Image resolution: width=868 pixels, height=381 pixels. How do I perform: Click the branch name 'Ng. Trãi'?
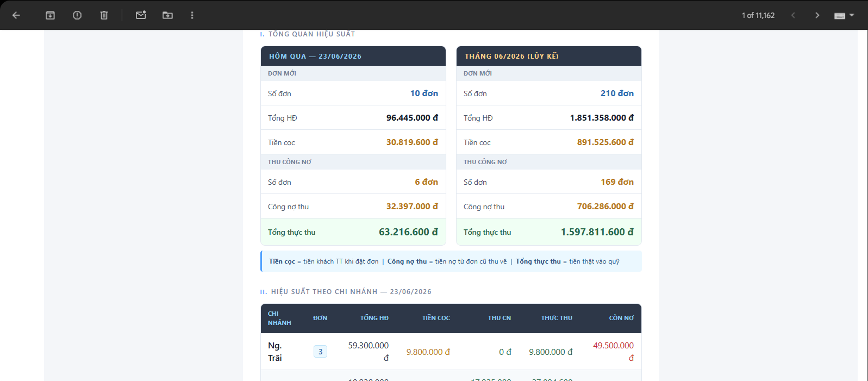[275, 352]
